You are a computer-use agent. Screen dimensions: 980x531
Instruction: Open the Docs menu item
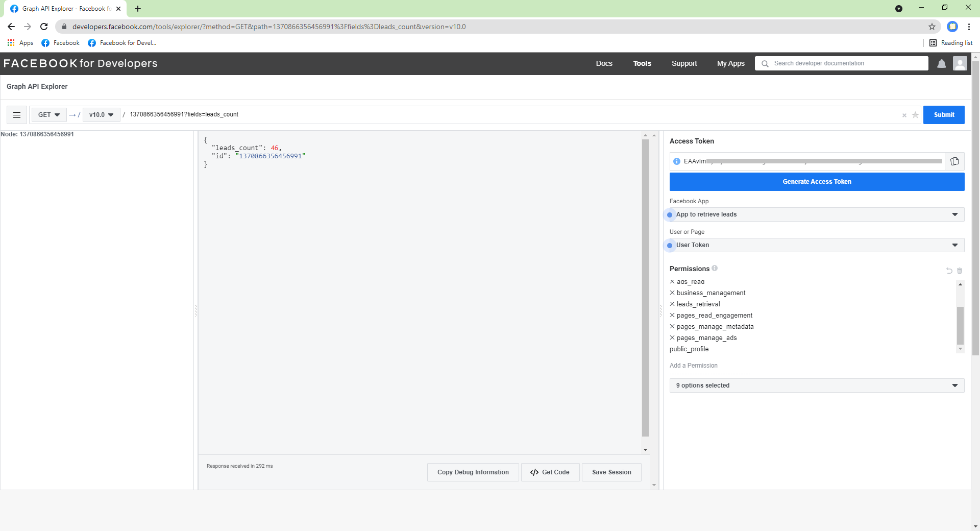604,63
